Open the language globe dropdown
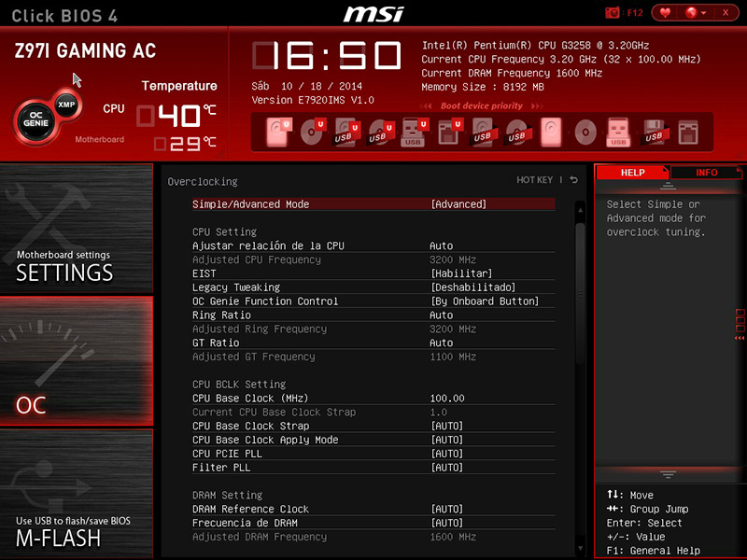The height and width of the screenshot is (560, 747). (x=695, y=13)
